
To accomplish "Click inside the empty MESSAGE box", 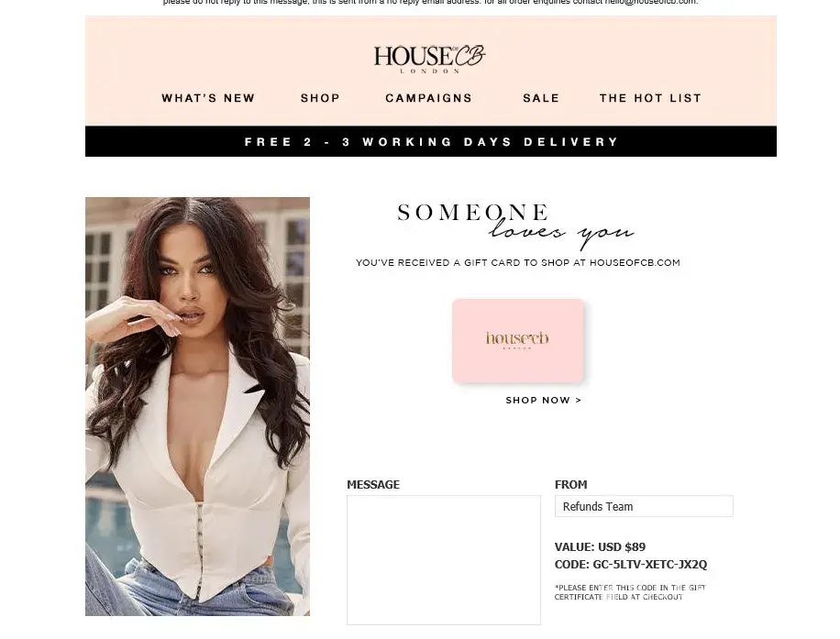I will click(x=444, y=560).
